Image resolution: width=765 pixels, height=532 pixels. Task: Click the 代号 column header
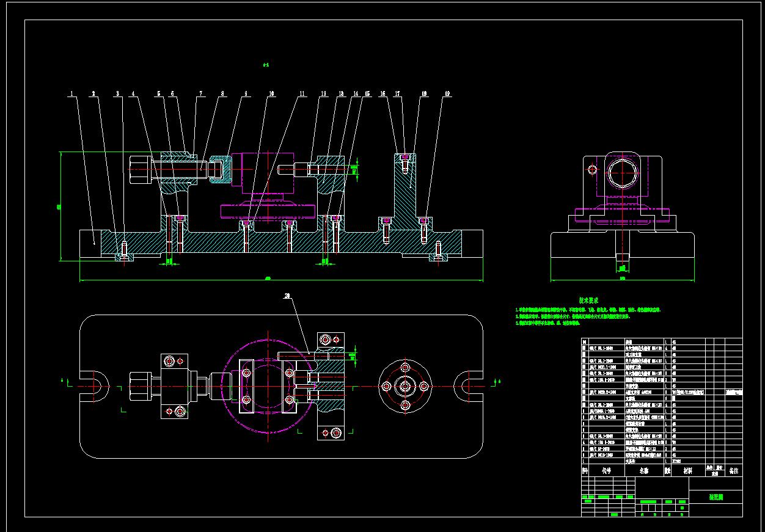tap(606, 471)
